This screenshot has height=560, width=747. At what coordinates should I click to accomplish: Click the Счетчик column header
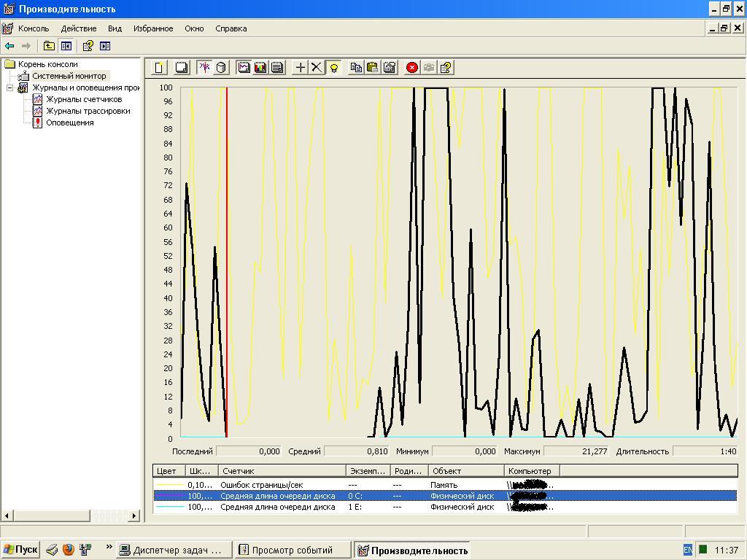point(281,471)
